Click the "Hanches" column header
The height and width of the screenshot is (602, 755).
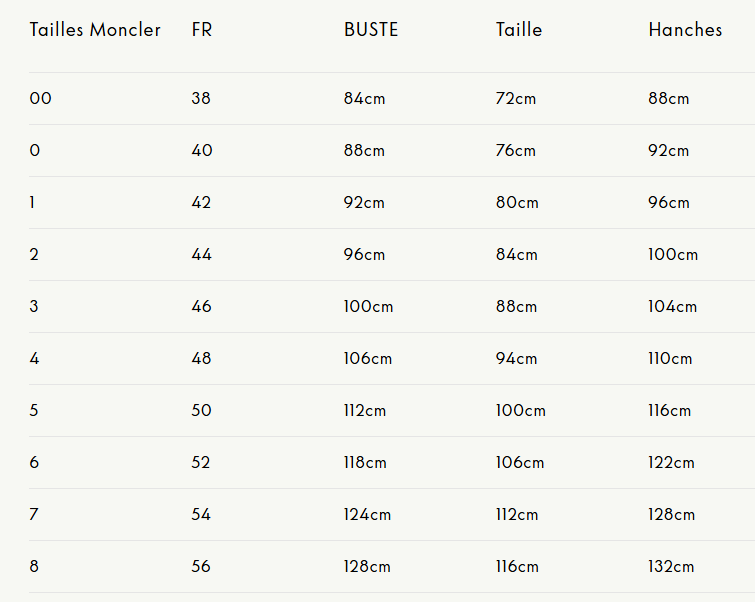685,30
